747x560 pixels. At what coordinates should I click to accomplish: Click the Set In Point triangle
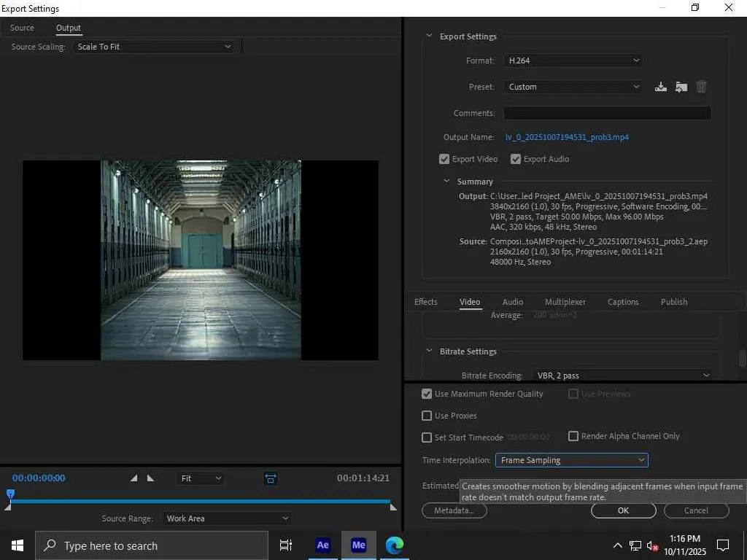(133, 478)
